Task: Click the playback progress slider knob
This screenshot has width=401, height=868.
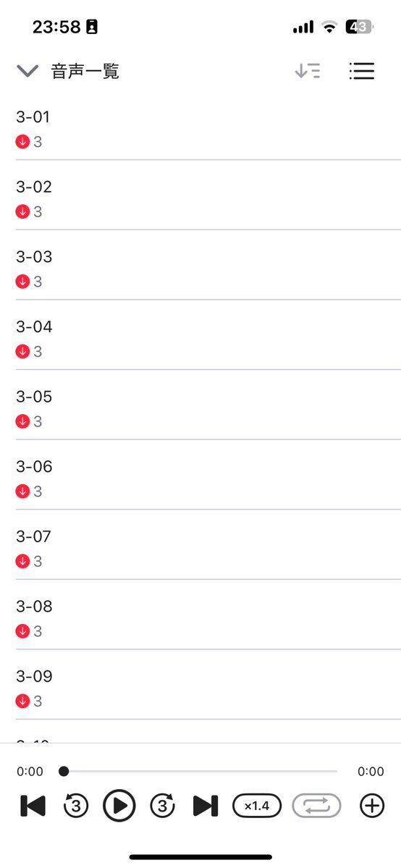Action: click(x=64, y=771)
